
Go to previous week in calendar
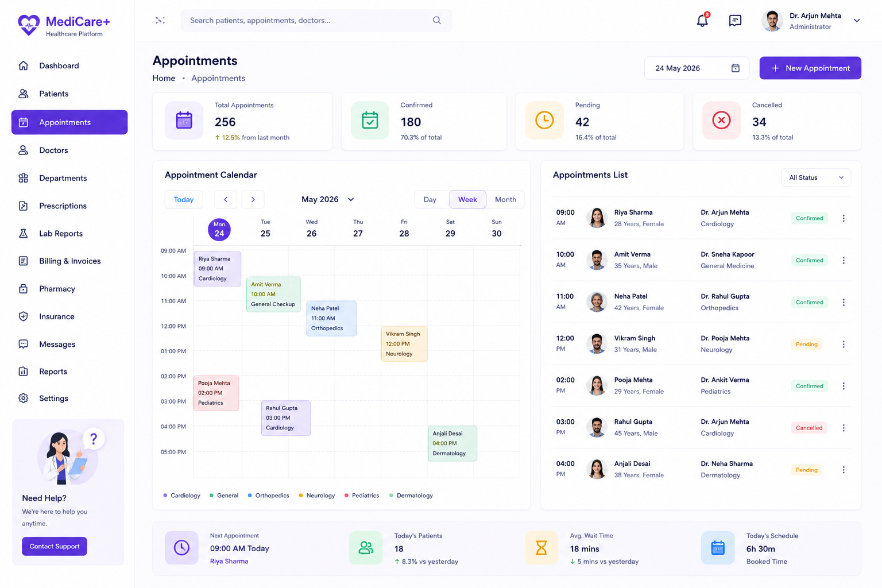[226, 199]
